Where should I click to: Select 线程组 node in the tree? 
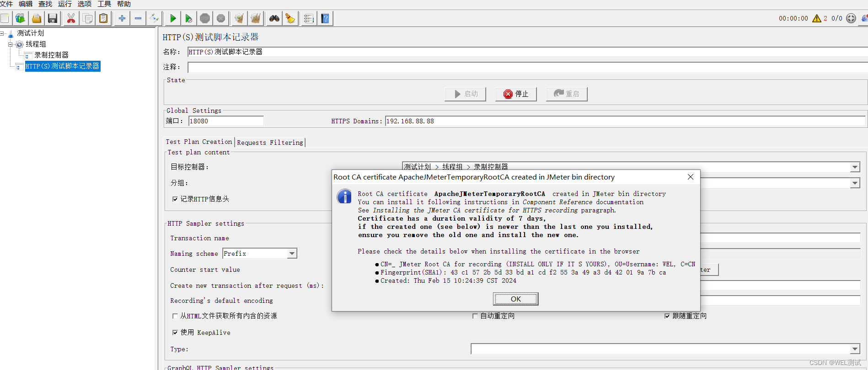36,44
